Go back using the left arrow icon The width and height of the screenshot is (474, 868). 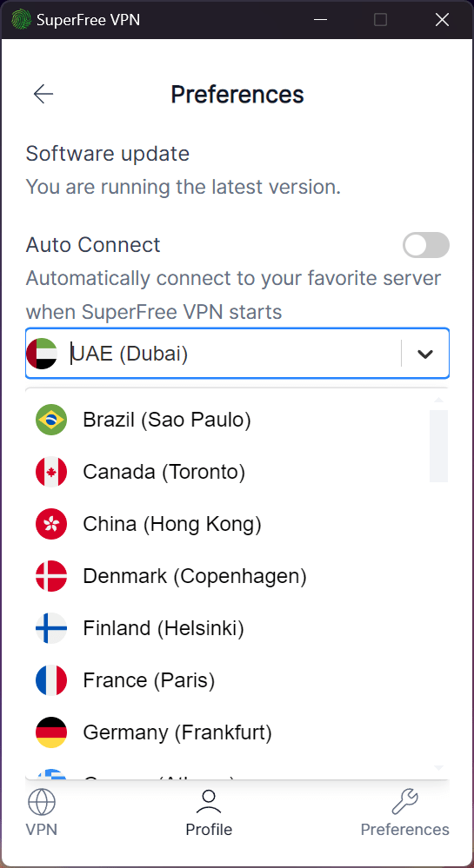tap(43, 94)
